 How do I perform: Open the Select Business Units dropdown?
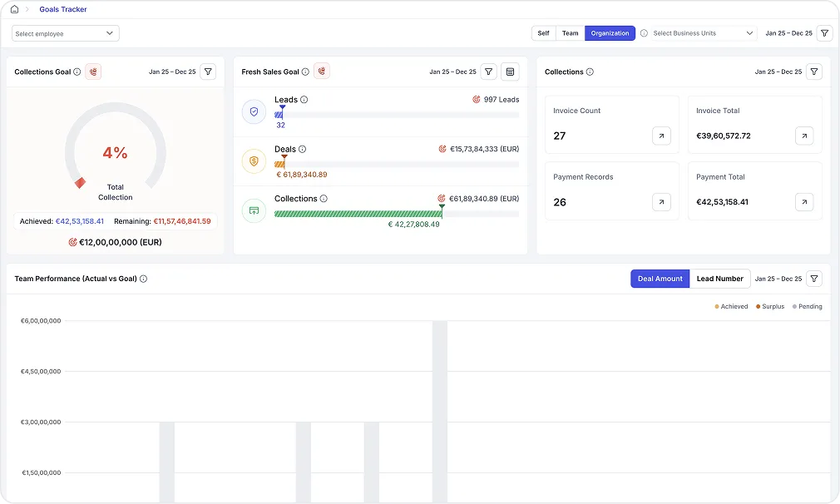point(703,33)
